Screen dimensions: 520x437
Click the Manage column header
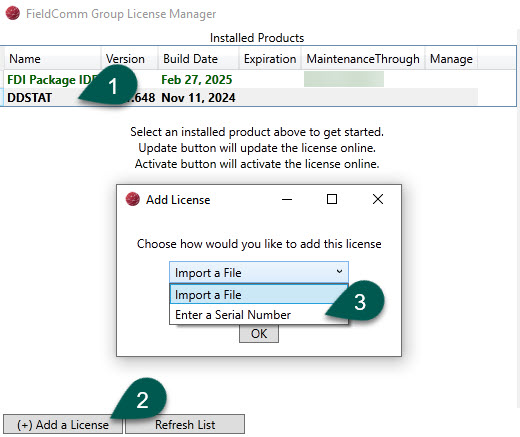[451, 59]
